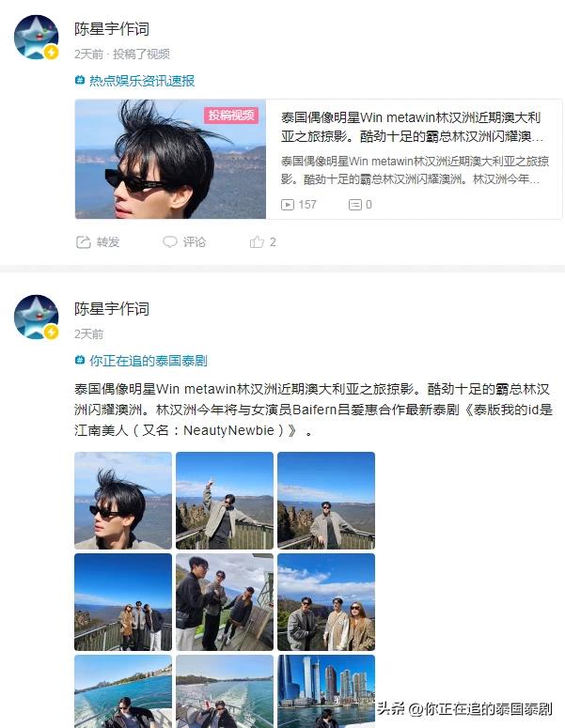Open the first post's user avatar

37,38
